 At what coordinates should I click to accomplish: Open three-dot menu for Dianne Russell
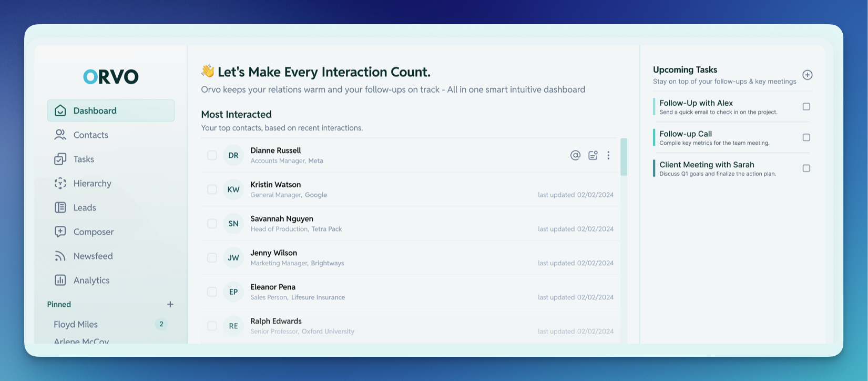click(x=608, y=155)
